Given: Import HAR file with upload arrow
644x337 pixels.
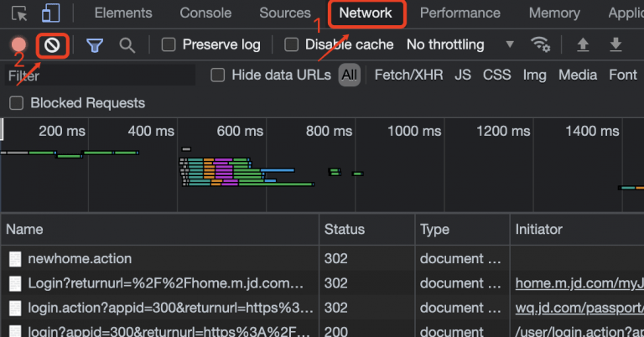Looking at the screenshot, I should (584, 44).
